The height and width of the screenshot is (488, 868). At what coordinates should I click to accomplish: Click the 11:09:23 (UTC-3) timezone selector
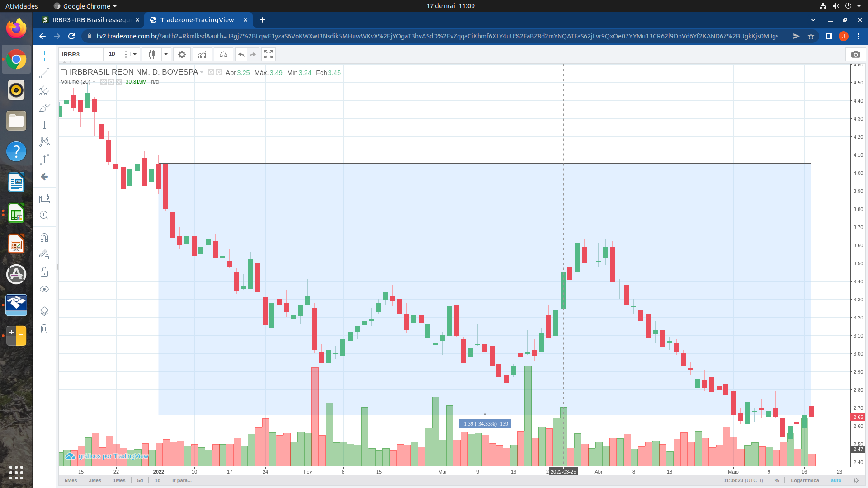[x=743, y=480]
